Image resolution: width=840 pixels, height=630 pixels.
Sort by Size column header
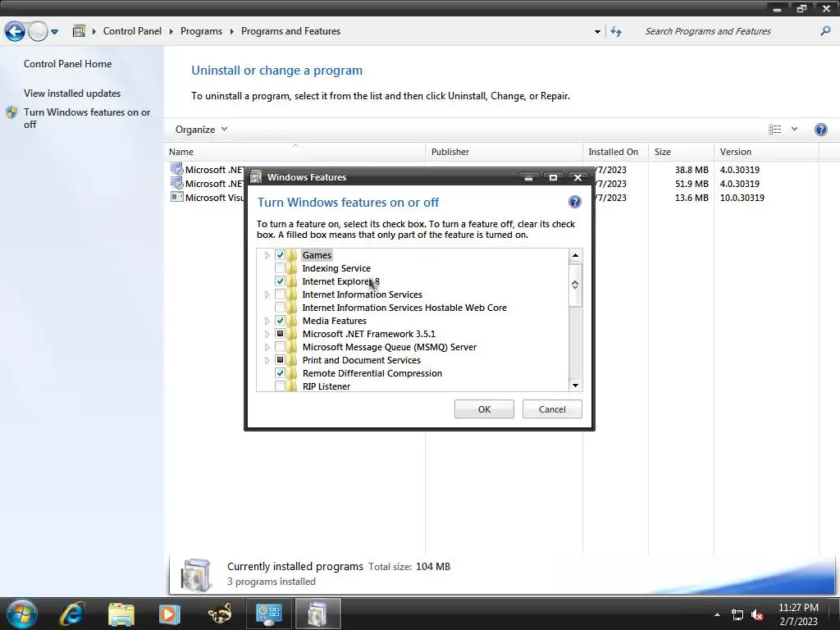click(681, 152)
